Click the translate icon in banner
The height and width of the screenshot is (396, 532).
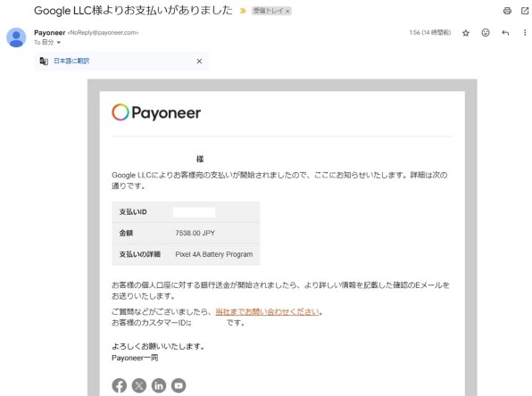click(x=44, y=61)
